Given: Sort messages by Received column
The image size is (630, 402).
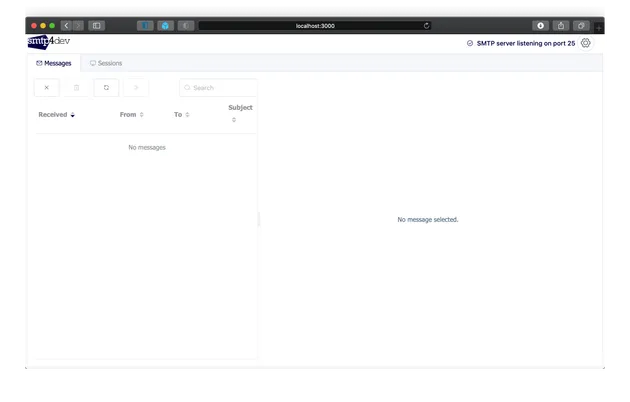Looking at the screenshot, I should click(x=57, y=114).
